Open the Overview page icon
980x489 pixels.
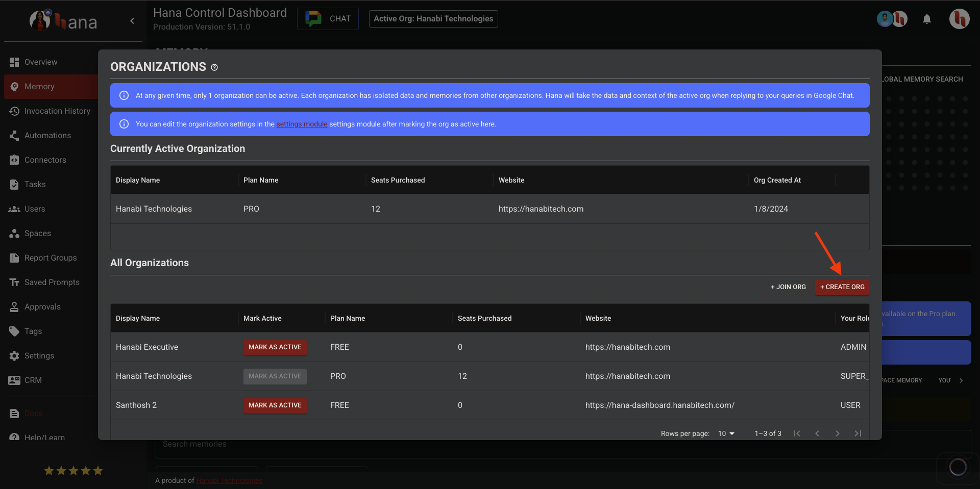14,62
